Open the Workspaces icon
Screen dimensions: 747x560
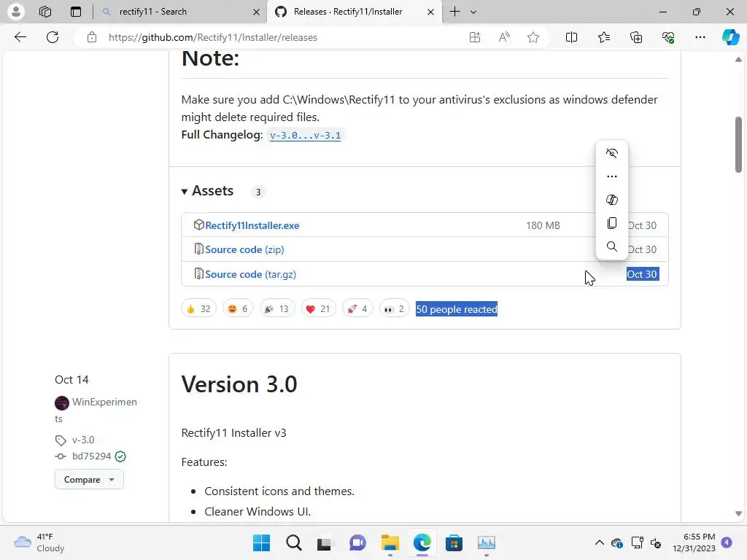45,12
